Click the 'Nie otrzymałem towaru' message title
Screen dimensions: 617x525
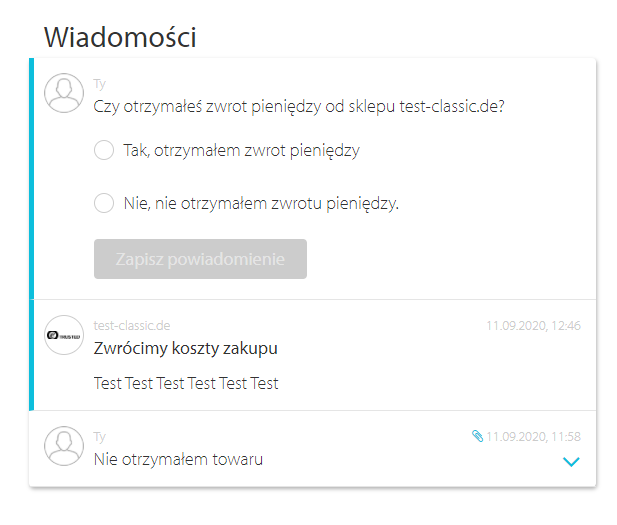178,459
